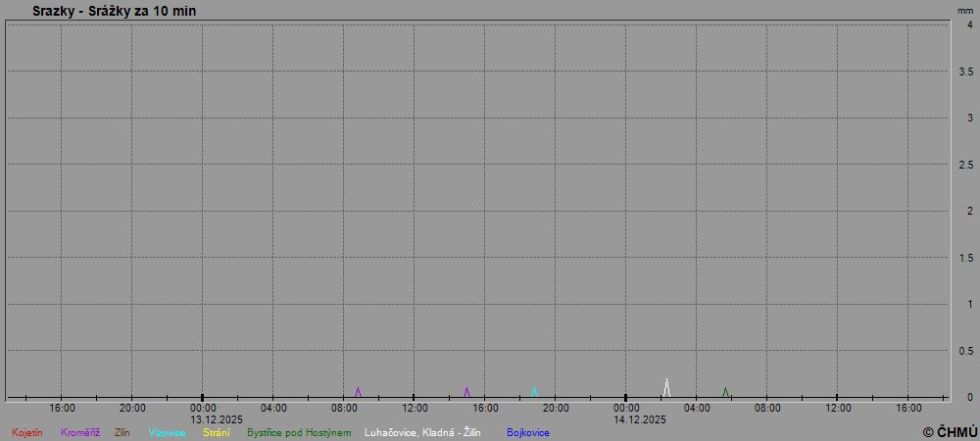Image resolution: width=980 pixels, height=441 pixels.
Task: Select the cyan Vizovice legend label
Action: coord(167,432)
